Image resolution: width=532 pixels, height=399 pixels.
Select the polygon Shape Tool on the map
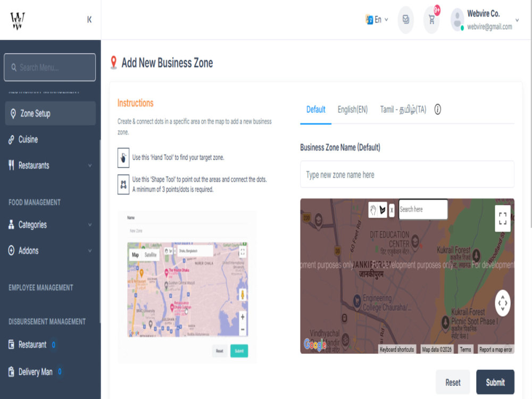383,210
